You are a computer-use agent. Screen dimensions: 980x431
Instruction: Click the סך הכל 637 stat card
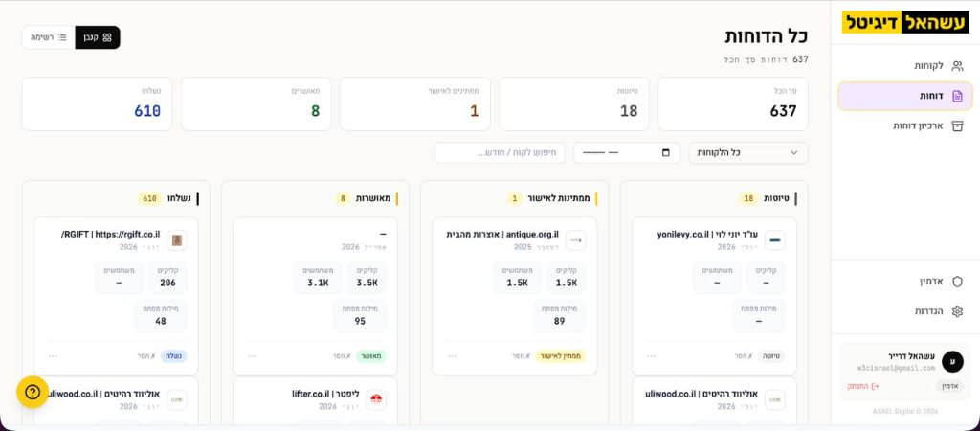point(732,103)
